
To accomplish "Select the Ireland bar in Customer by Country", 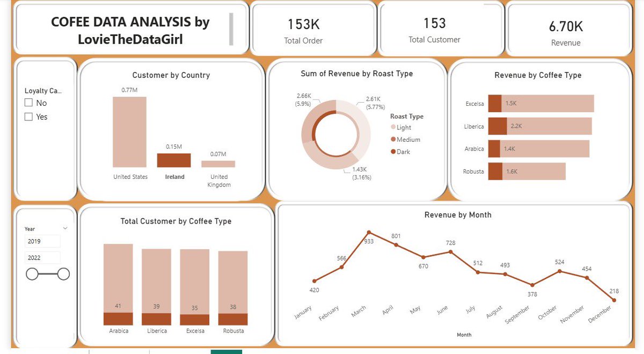I will point(174,161).
